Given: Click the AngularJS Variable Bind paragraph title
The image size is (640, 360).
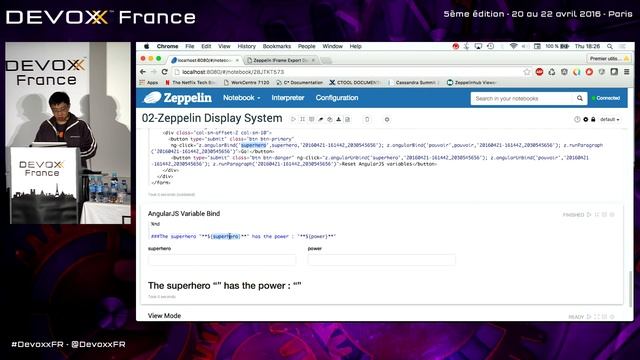Looking at the screenshot, I should (x=184, y=213).
